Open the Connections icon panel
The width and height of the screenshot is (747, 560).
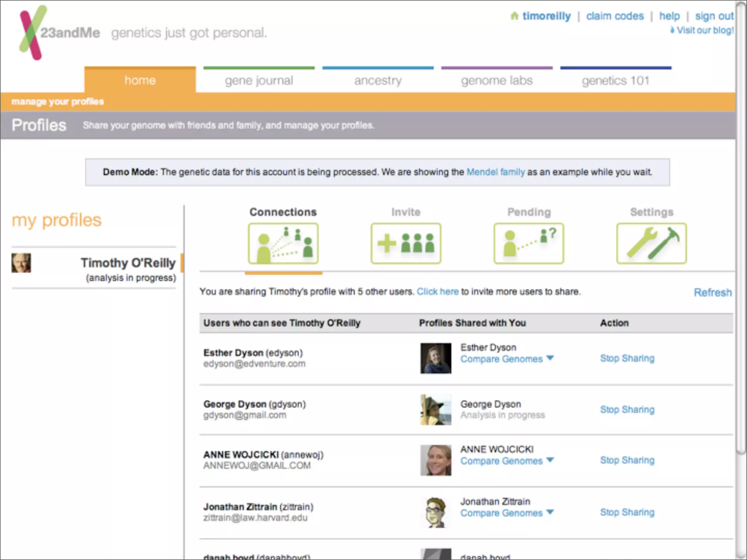(283, 243)
